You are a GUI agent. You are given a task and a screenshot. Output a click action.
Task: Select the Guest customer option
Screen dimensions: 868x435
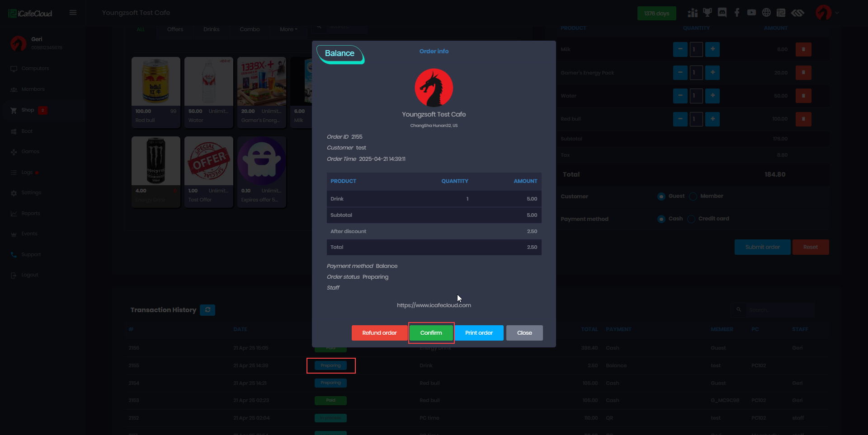[x=661, y=196]
